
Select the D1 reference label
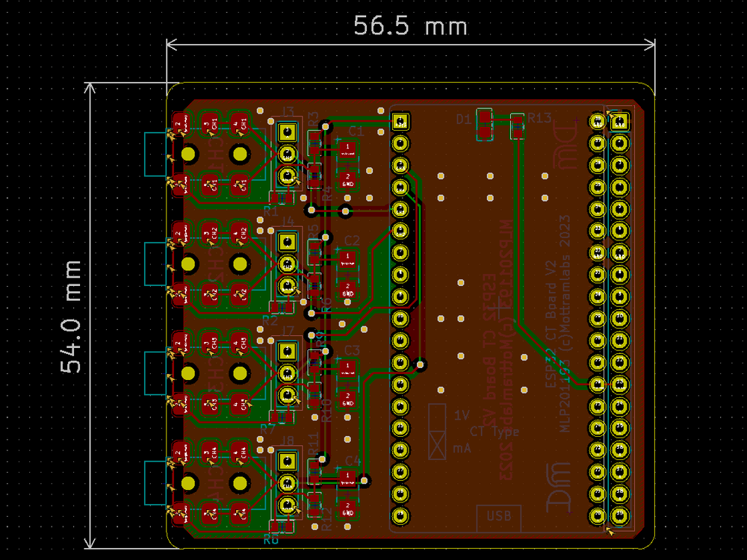[x=464, y=119]
